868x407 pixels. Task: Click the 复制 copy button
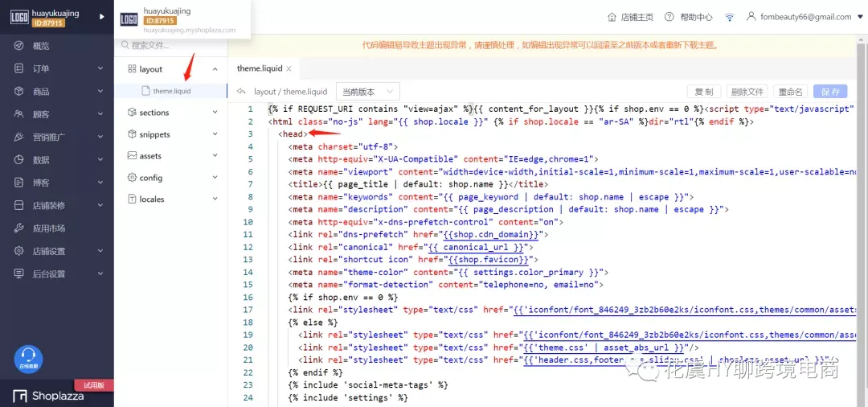click(703, 92)
